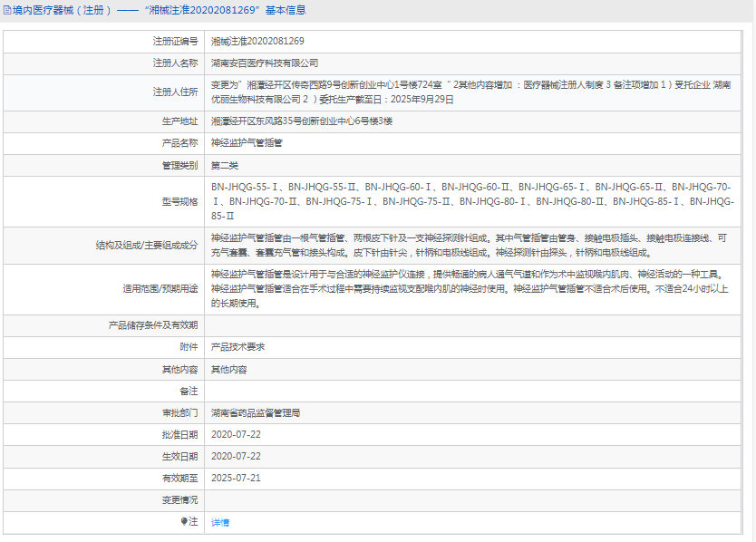Click the 管理类别 label
The height and width of the screenshot is (542, 756).
179,165
